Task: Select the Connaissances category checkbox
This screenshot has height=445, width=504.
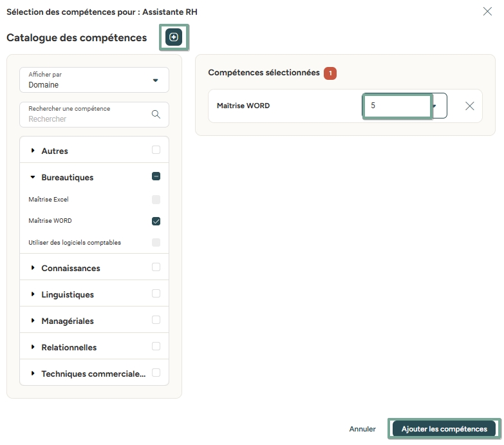Action: click(x=156, y=267)
